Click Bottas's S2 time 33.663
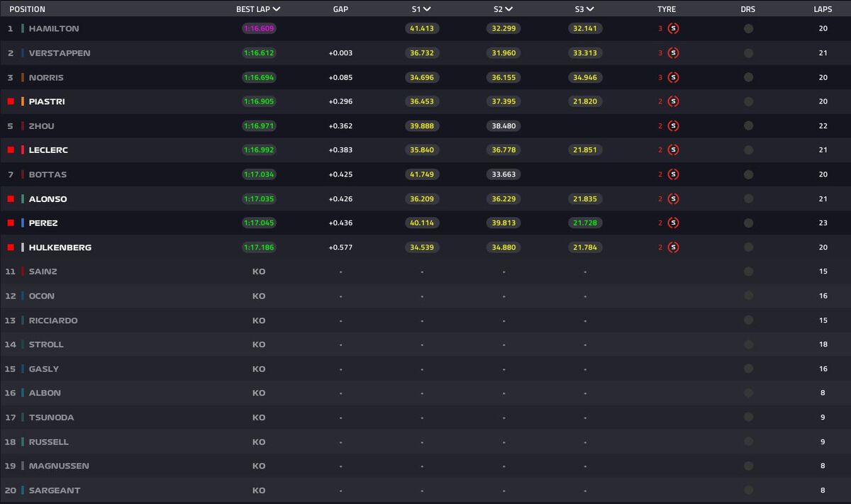Viewport: 851px width, 504px height. (x=504, y=174)
